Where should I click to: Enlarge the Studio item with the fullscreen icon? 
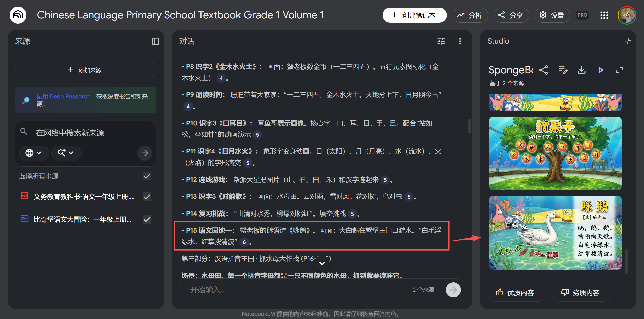619,70
